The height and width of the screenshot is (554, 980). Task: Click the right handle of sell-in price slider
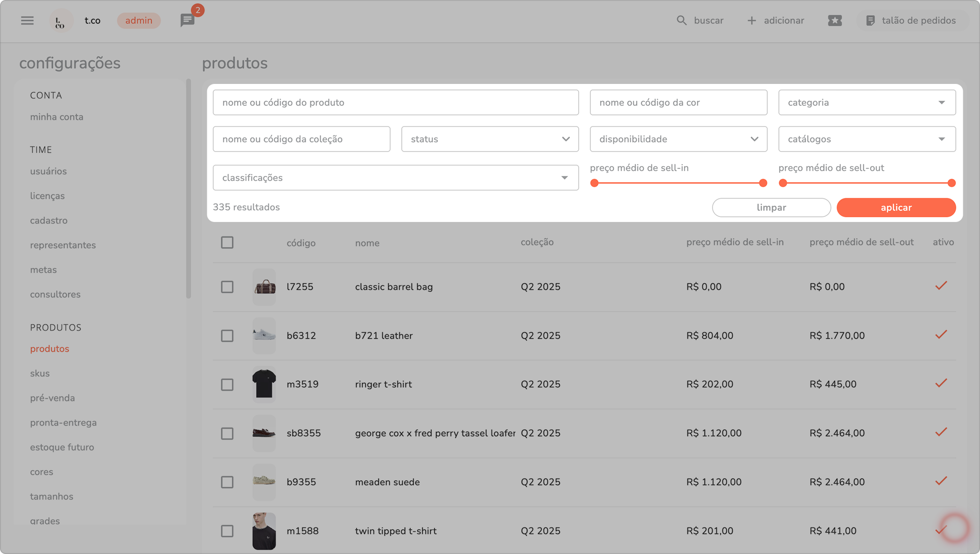click(x=763, y=183)
